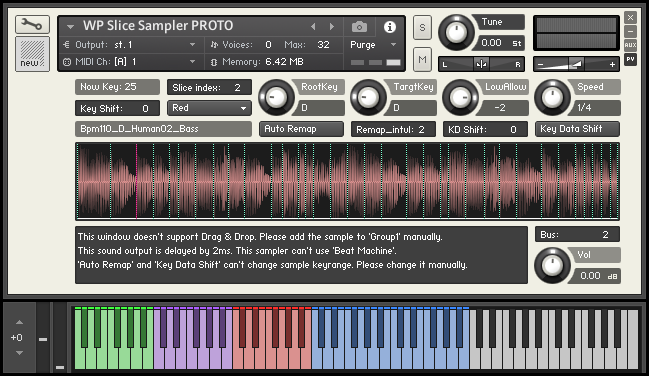Click the Key Shift value field
The height and width of the screenshot is (376, 649).
click(x=118, y=108)
